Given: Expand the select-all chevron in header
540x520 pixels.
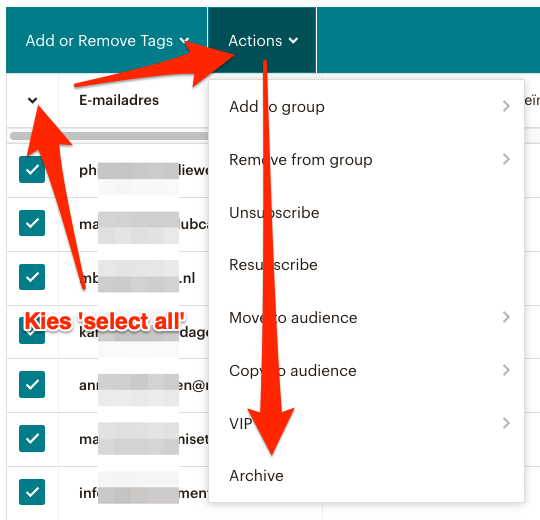Looking at the screenshot, I should tap(32, 100).
